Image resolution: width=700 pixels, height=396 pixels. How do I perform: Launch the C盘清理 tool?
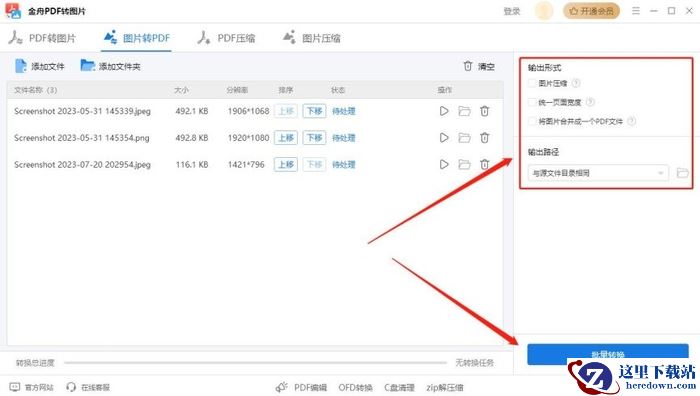coord(400,387)
